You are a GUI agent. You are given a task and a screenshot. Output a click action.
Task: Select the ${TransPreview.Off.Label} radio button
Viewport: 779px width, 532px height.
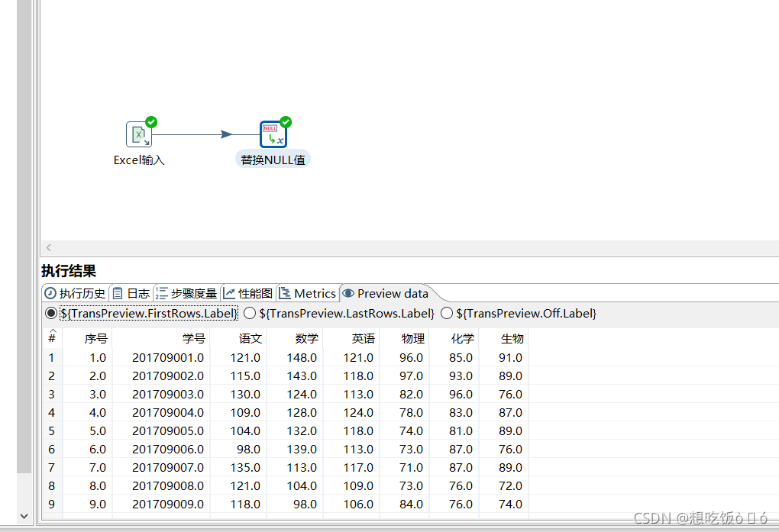tap(445, 312)
